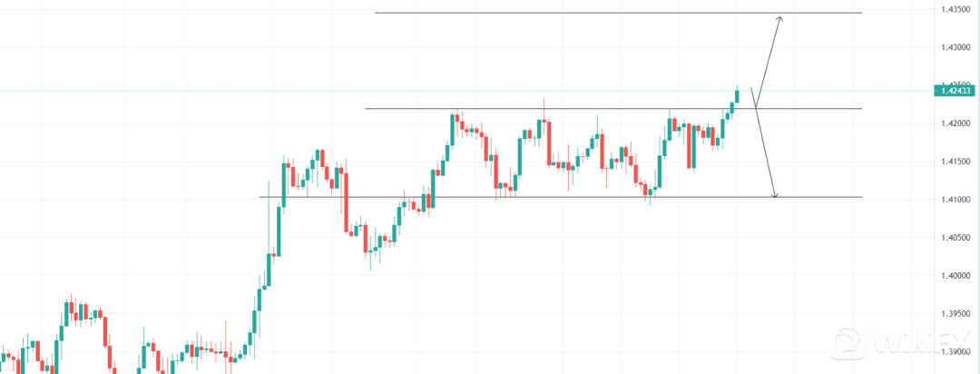Click the 1.41000 price axis label

tap(957, 200)
